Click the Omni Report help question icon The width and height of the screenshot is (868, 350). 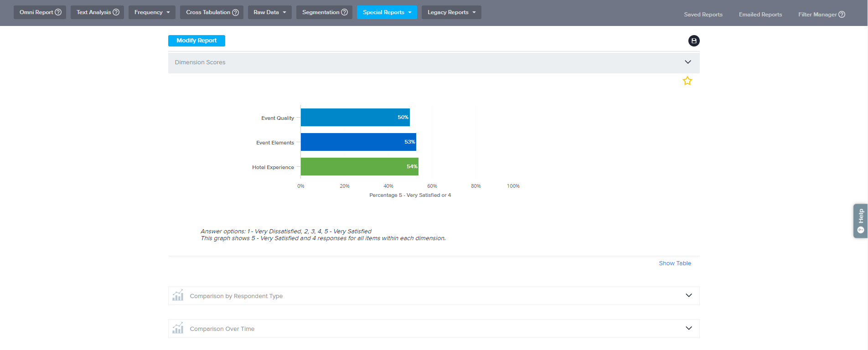pyautogui.click(x=58, y=12)
